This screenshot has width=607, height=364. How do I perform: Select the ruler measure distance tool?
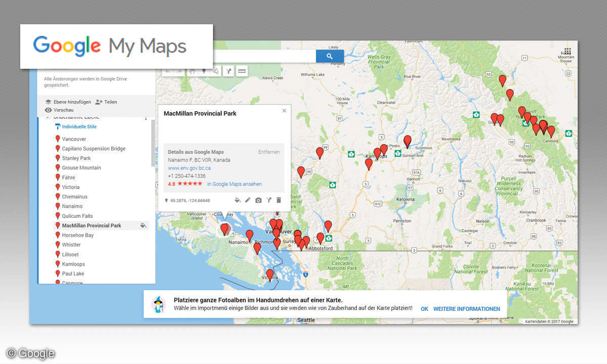pos(242,71)
